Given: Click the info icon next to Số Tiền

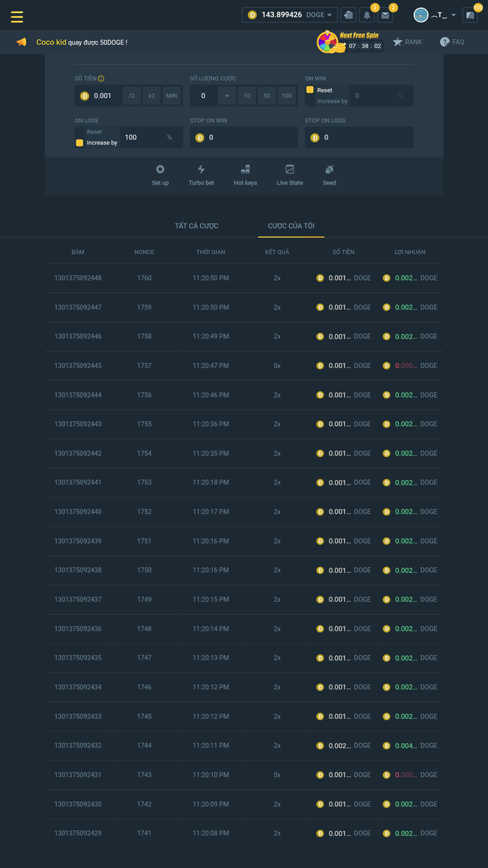Looking at the screenshot, I should (x=101, y=78).
